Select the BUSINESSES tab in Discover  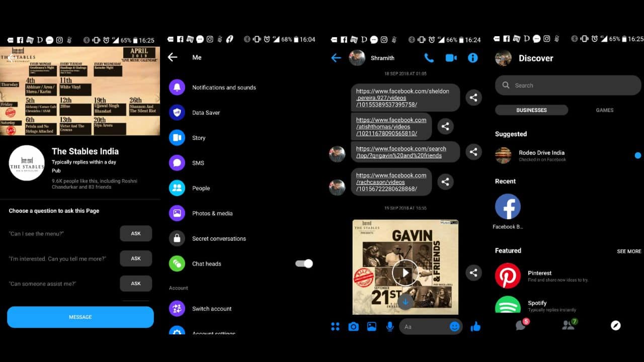click(x=531, y=110)
